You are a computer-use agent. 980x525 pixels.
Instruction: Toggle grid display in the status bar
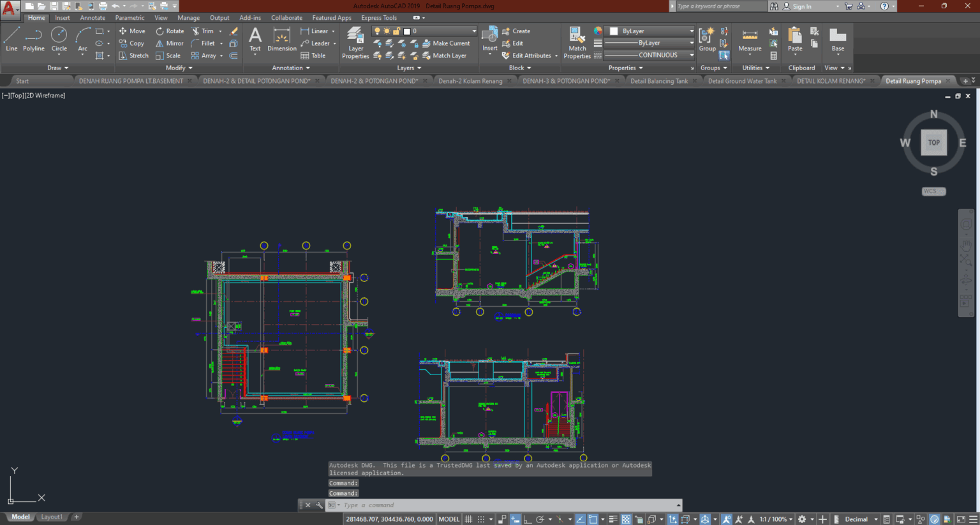point(468,519)
